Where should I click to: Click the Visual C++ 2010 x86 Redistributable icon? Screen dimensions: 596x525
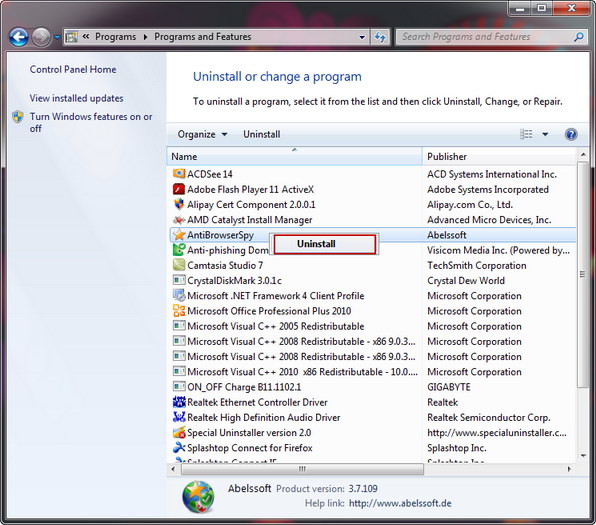(179, 371)
